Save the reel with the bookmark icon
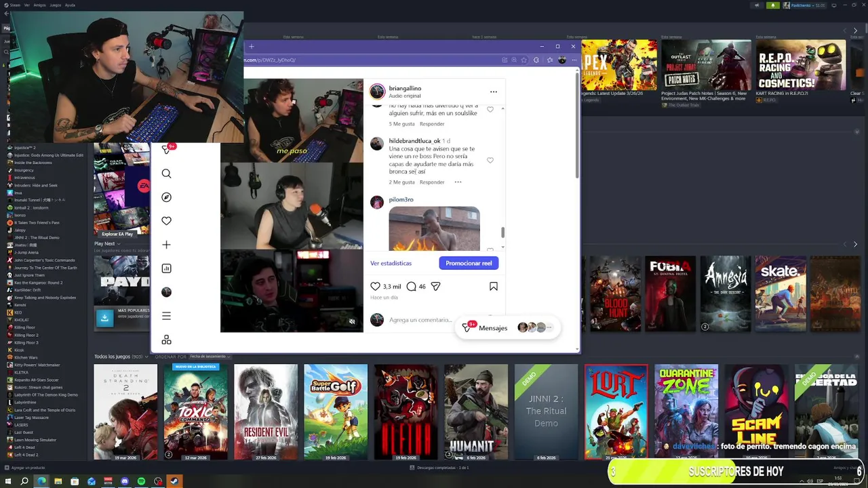 pyautogui.click(x=494, y=287)
